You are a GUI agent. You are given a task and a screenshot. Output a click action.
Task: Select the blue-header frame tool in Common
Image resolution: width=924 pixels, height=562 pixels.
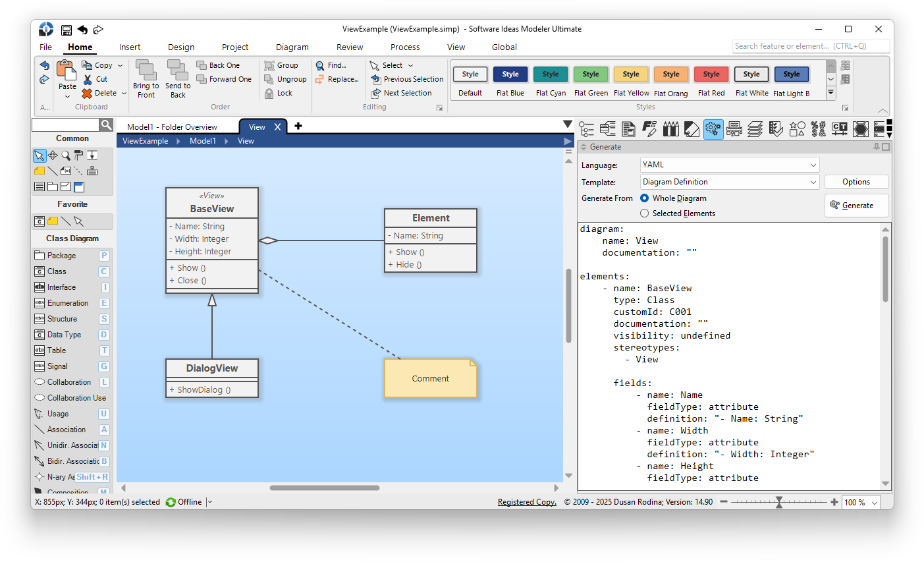point(79,186)
